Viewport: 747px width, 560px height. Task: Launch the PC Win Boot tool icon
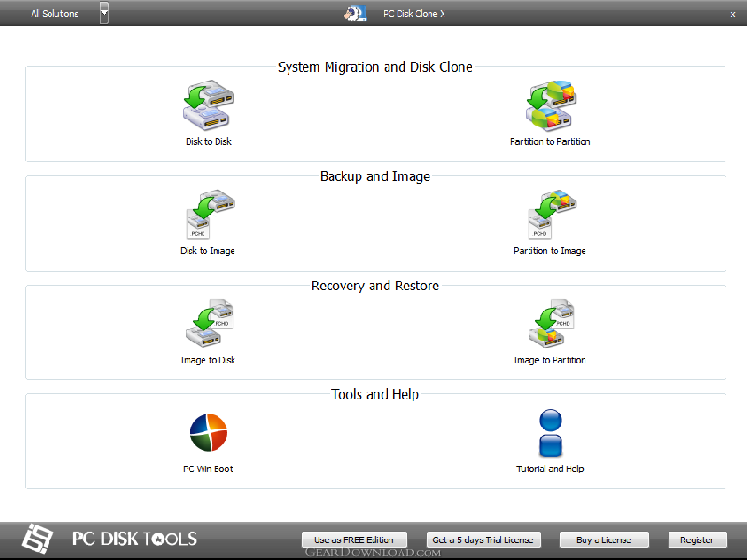(x=208, y=432)
